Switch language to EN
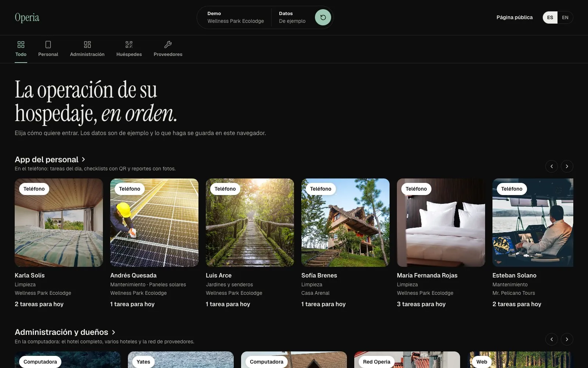The image size is (588, 368). [x=565, y=17]
